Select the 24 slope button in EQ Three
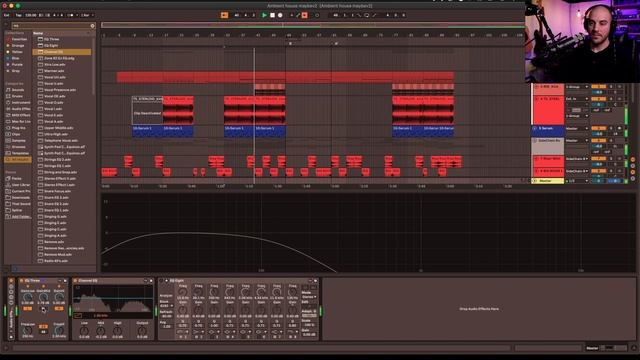The width and height of the screenshot is (640, 360). coord(43,327)
